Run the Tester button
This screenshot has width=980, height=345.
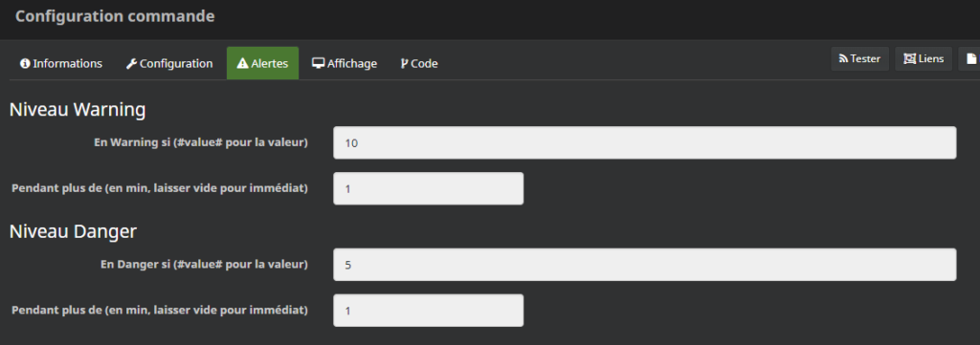[x=859, y=58]
